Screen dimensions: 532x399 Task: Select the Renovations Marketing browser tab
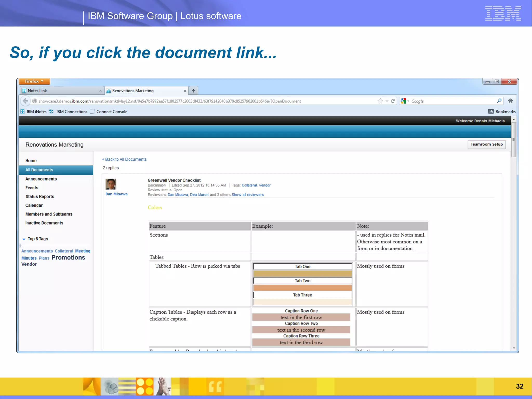point(146,91)
